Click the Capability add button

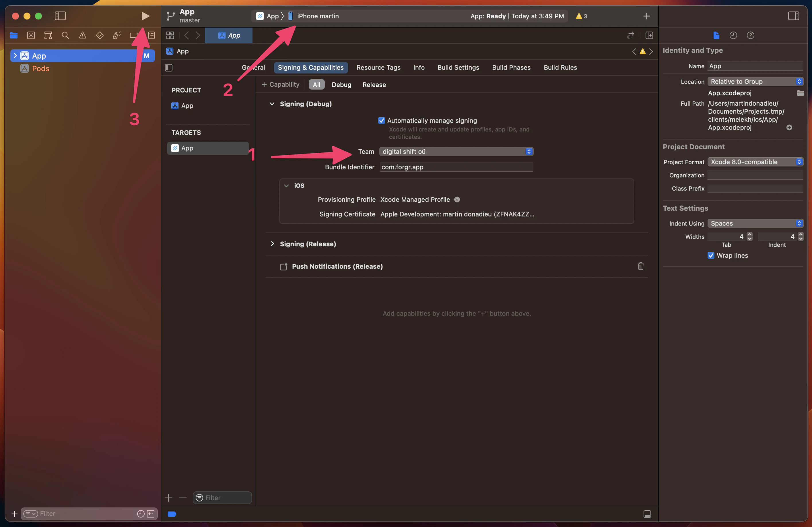click(280, 84)
